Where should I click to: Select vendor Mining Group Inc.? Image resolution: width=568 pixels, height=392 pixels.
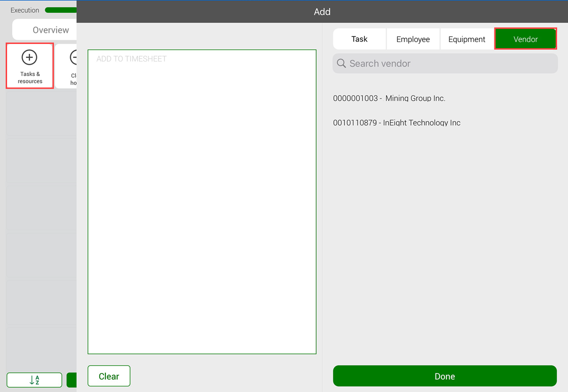click(x=389, y=98)
